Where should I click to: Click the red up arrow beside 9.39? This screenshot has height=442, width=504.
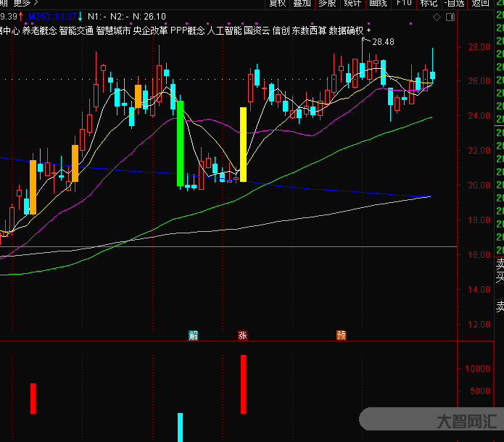20,16
